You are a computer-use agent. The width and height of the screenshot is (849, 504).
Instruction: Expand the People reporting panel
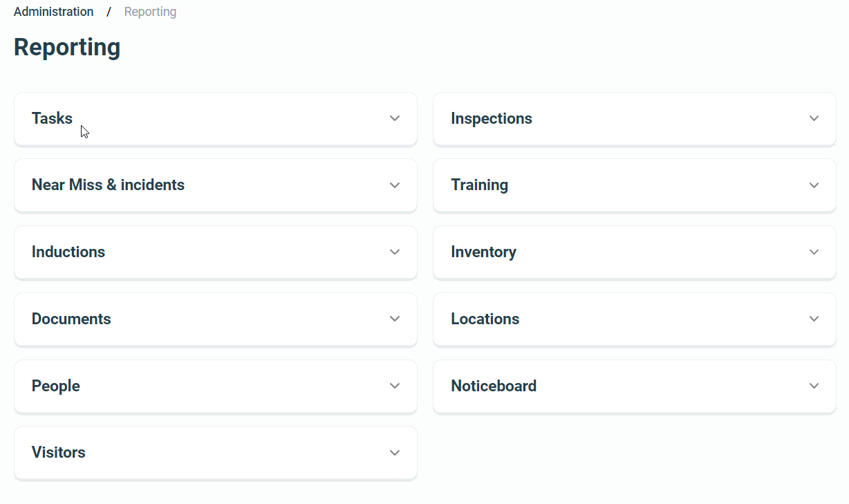[395, 386]
